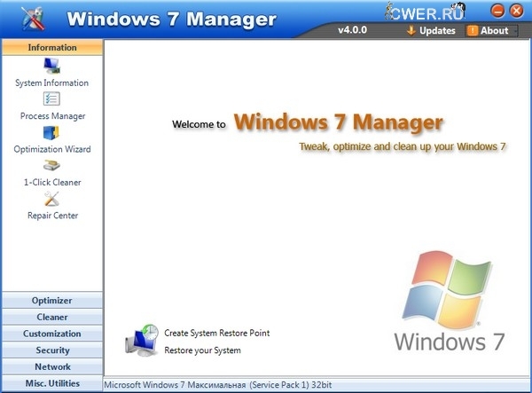
Task: Switch to the Network panel
Action: [51, 366]
